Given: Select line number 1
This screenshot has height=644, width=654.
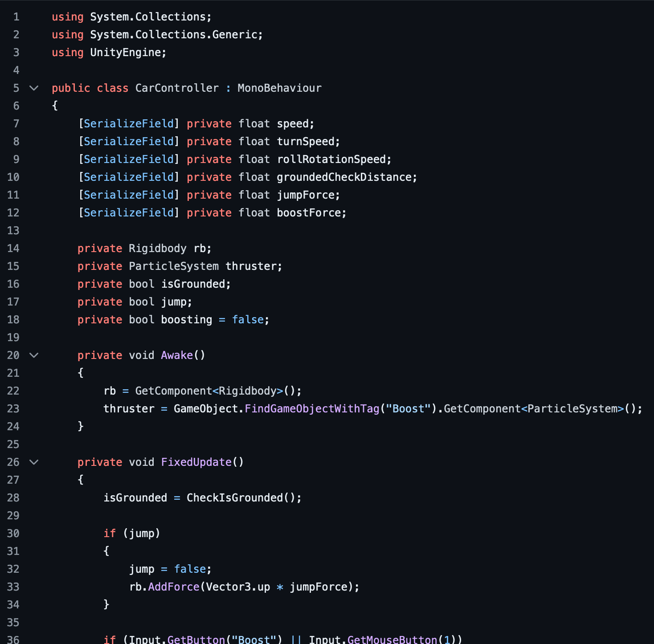Looking at the screenshot, I should [x=16, y=17].
